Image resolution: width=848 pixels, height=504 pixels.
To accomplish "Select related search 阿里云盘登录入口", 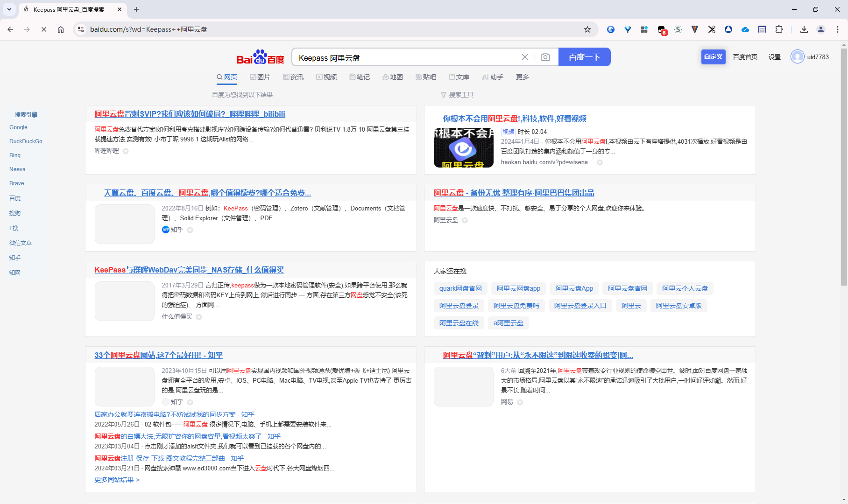I will click(580, 306).
